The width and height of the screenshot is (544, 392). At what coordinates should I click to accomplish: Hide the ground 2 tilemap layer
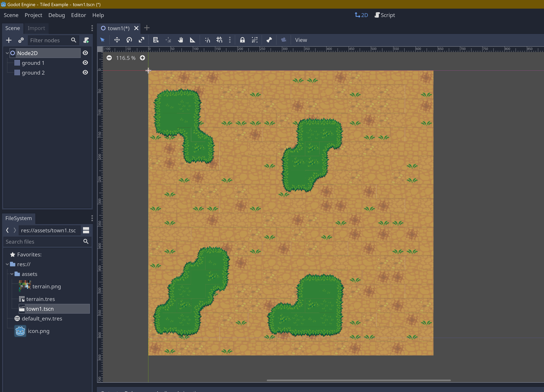coord(85,72)
